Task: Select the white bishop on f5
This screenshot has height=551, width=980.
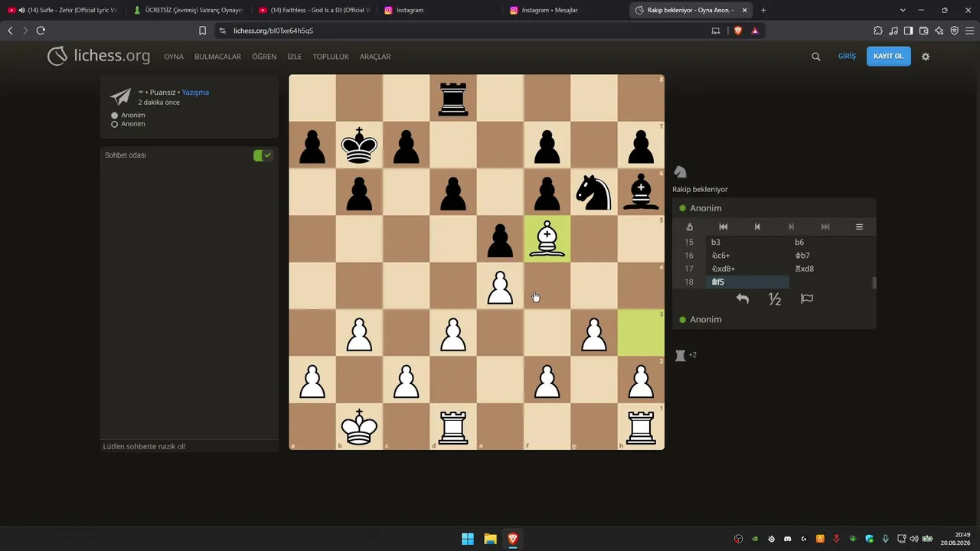Action: click(x=547, y=239)
